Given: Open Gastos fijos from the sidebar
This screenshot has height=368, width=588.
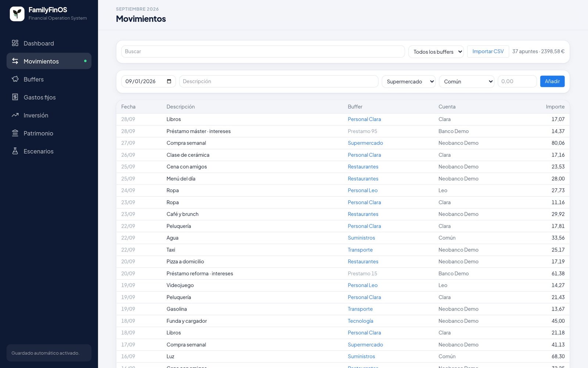Looking at the screenshot, I should tap(49, 97).
